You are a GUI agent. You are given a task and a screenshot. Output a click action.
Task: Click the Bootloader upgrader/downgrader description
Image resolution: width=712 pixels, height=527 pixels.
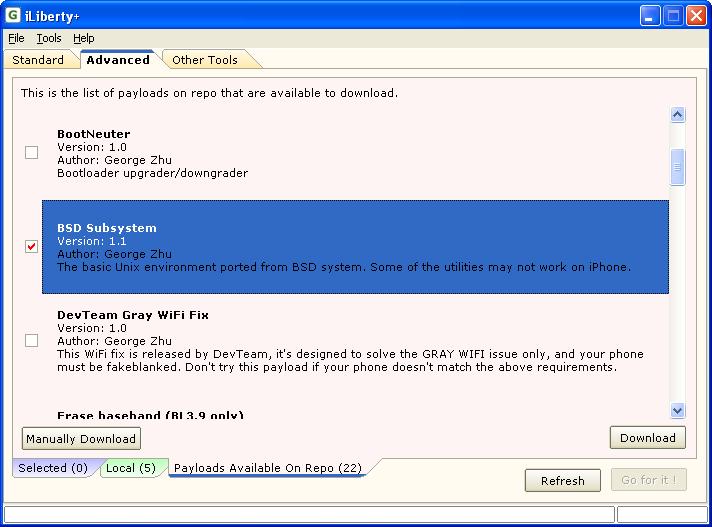pos(153,173)
